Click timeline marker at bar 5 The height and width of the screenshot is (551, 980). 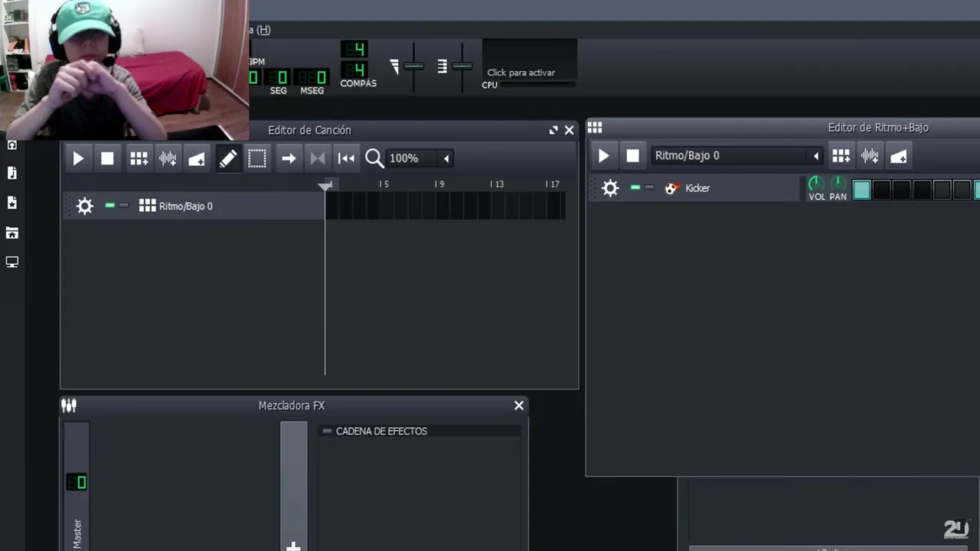tap(384, 184)
